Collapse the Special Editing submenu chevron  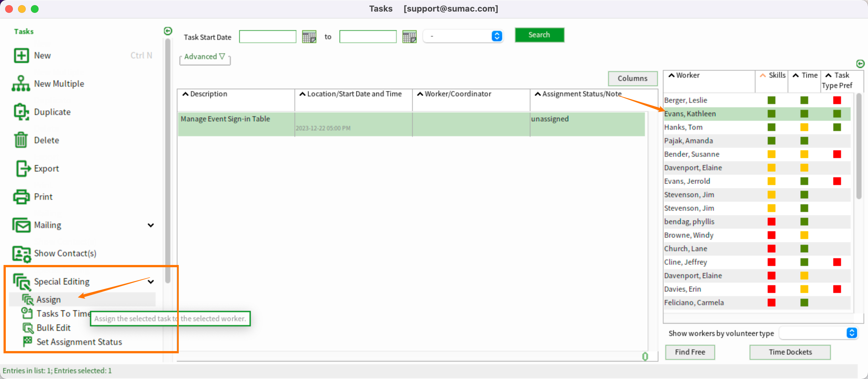point(151,281)
